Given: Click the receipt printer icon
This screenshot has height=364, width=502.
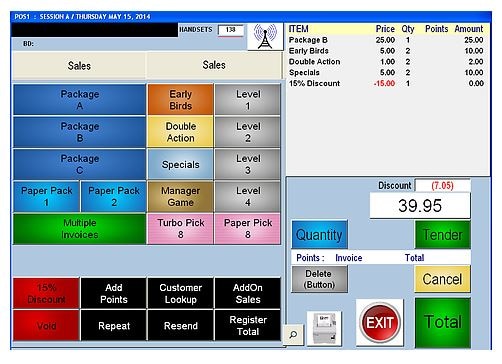Looking at the screenshot, I should click(324, 328).
